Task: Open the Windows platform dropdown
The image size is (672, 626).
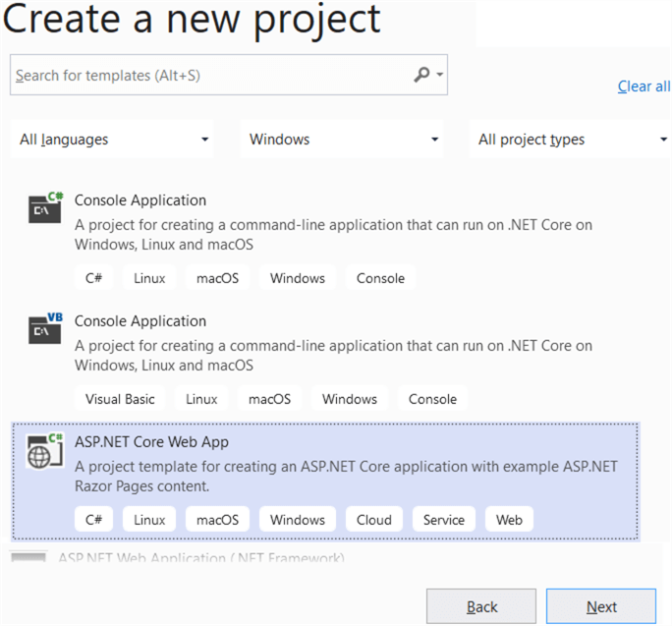Action: (x=342, y=140)
